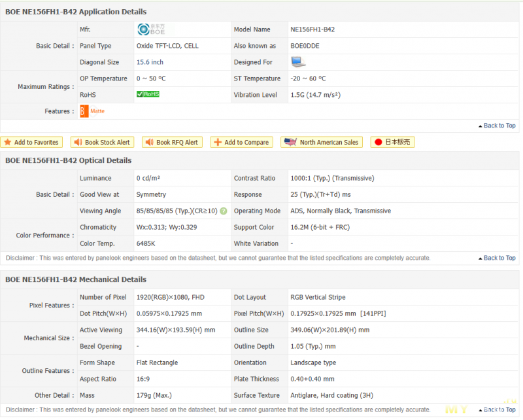
Task: Click the laptop icon beside Designed For
Action: (x=298, y=62)
